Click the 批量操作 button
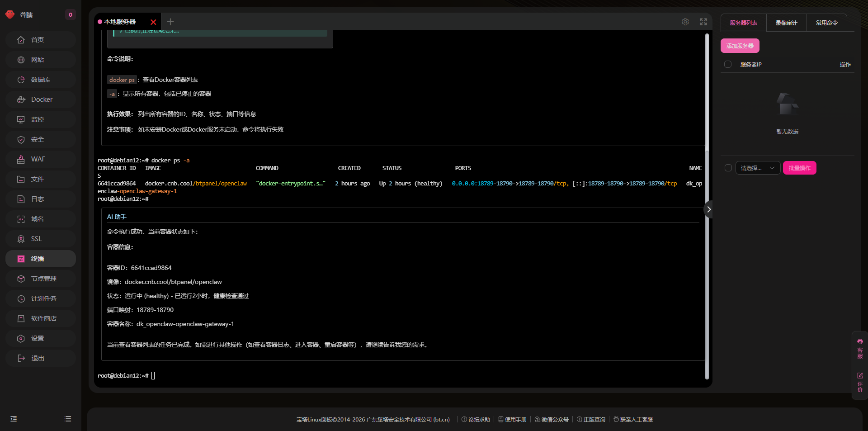This screenshot has height=431, width=868. (799, 168)
